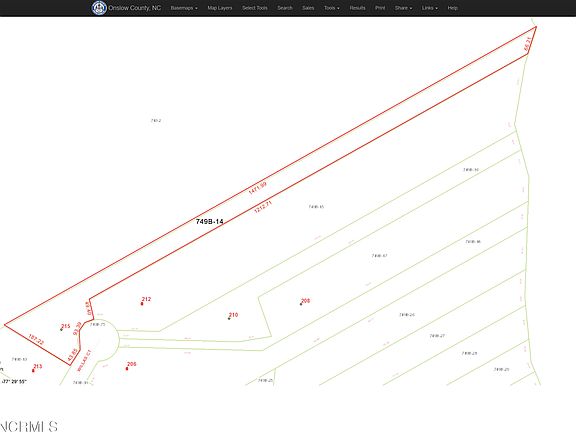Select address point 213 marker
This screenshot has width=576, height=432.
tap(33, 371)
